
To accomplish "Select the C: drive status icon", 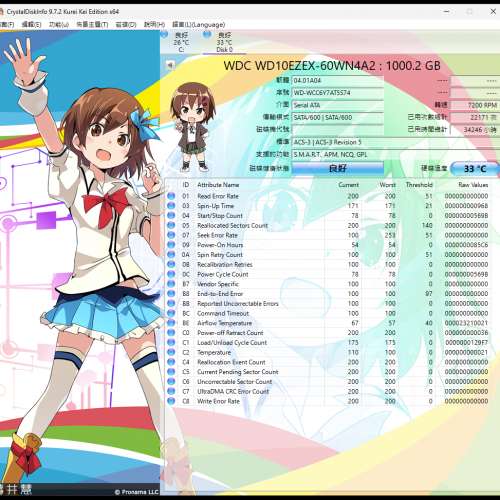I will [164, 34].
